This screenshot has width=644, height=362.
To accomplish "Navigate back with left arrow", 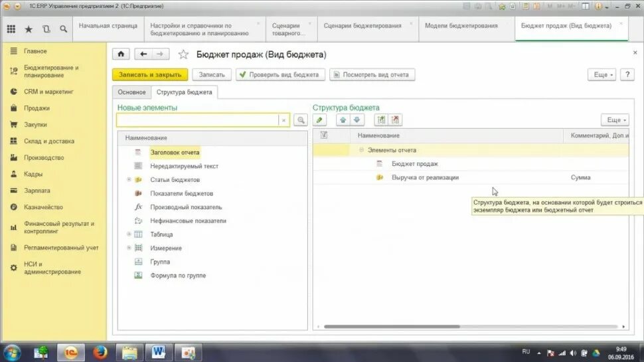I will pyautogui.click(x=143, y=54).
